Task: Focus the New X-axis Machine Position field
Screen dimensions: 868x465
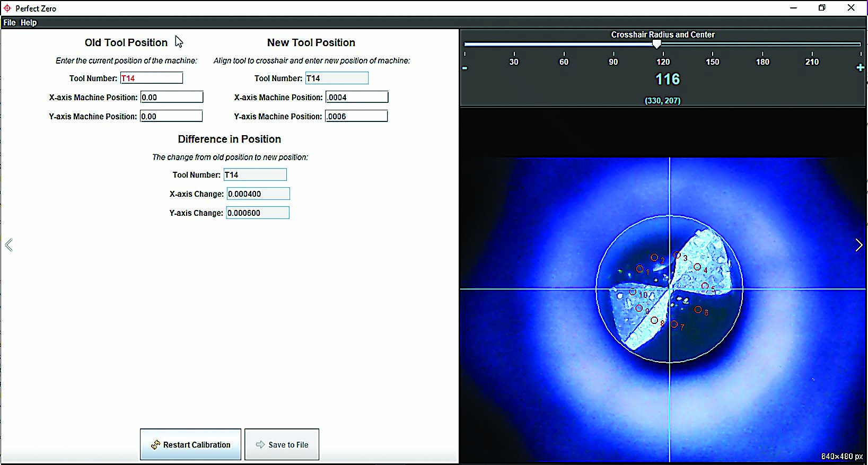Action: pyautogui.click(x=357, y=97)
